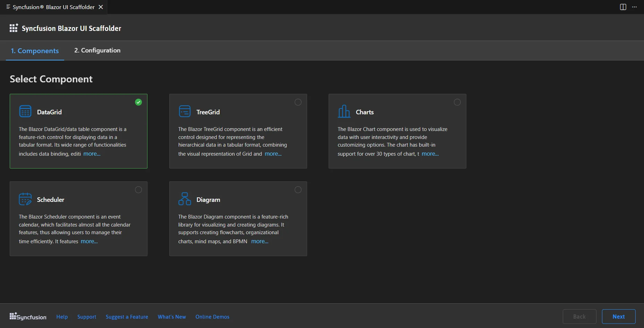This screenshot has height=328, width=644.
Task: Select the Scheduler radio button
Action: [138, 190]
